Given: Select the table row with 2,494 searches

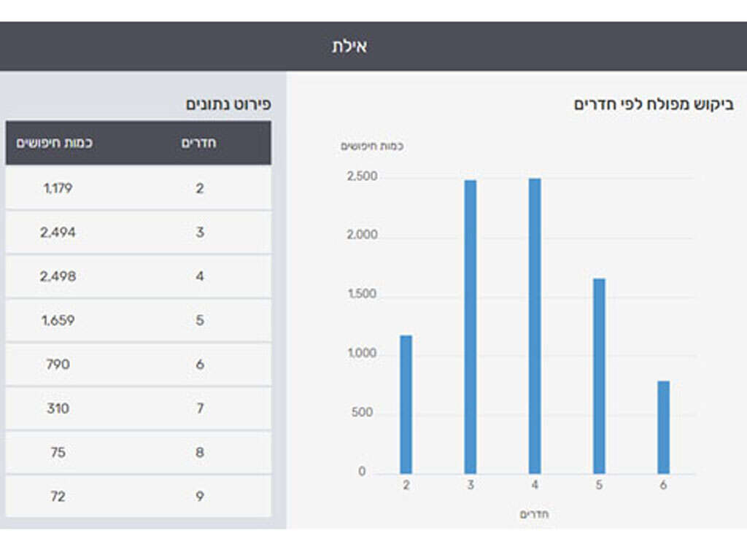Looking at the screenshot, I should coord(138,233).
